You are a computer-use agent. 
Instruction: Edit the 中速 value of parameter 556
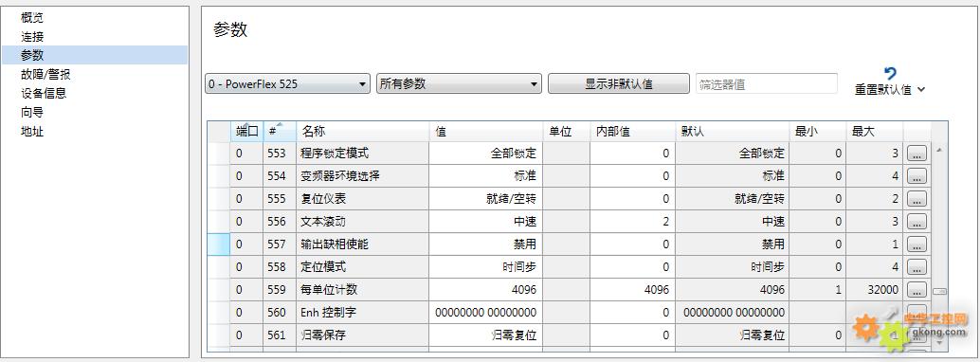(486, 222)
